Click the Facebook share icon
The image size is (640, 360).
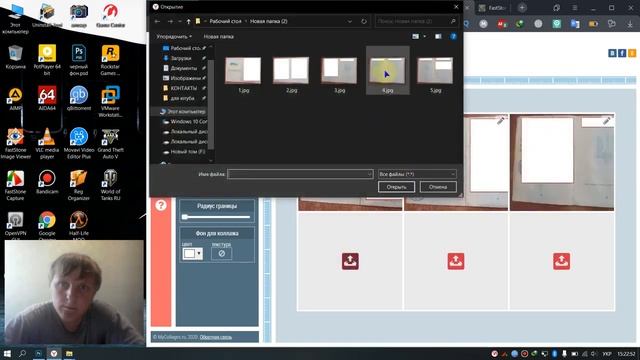[622, 53]
